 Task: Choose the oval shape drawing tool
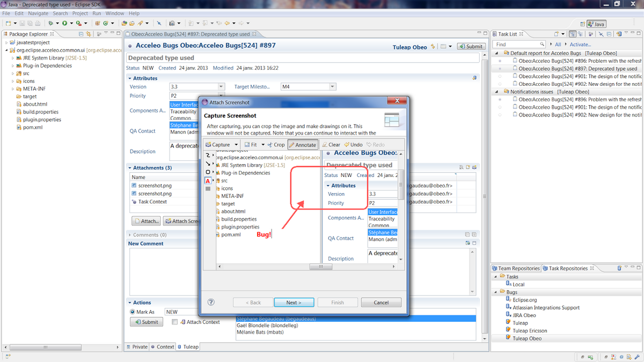[208, 172]
